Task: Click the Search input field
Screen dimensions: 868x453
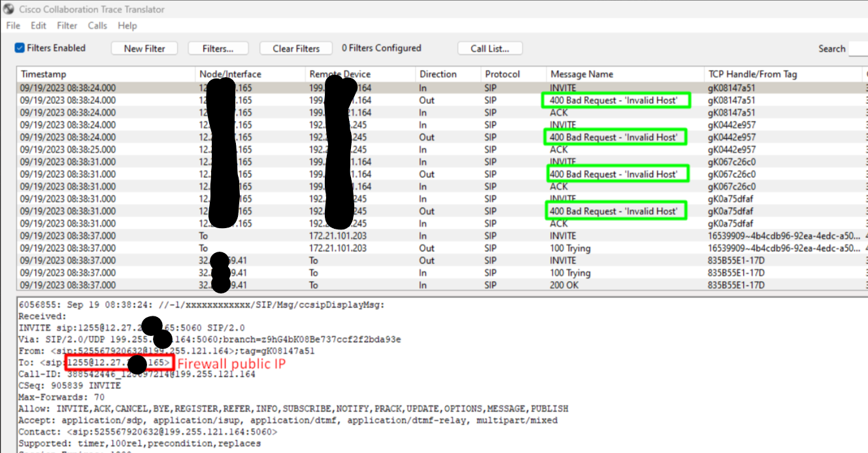Action: (858, 48)
